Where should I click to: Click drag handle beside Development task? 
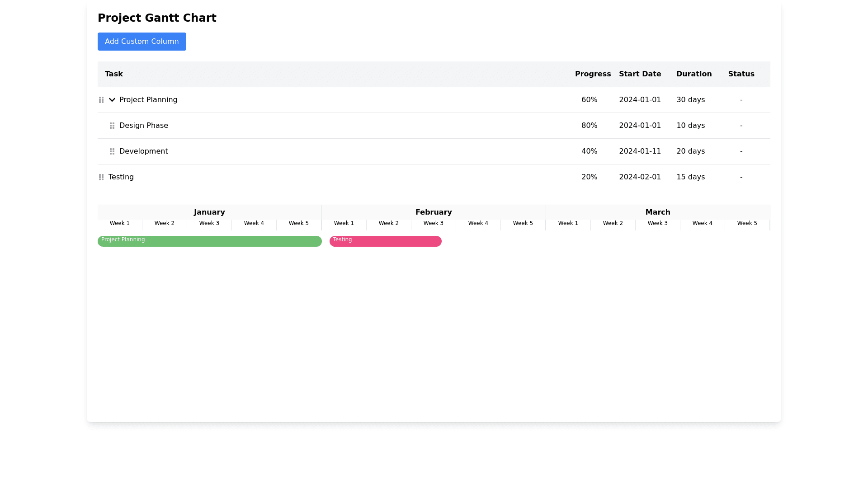(x=112, y=151)
